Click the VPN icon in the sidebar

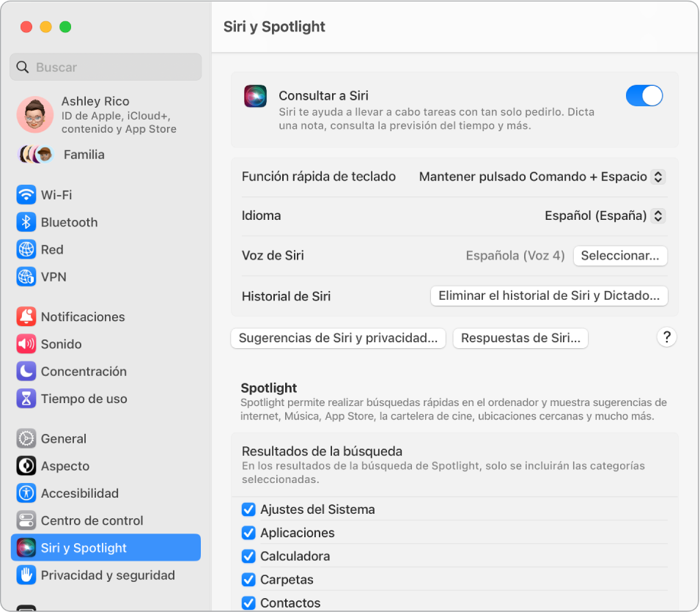[x=26, y=277]
